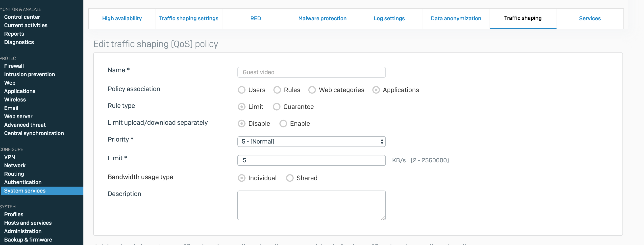
Task: Open the Traffic shaping settings tab
Action: 189,19
